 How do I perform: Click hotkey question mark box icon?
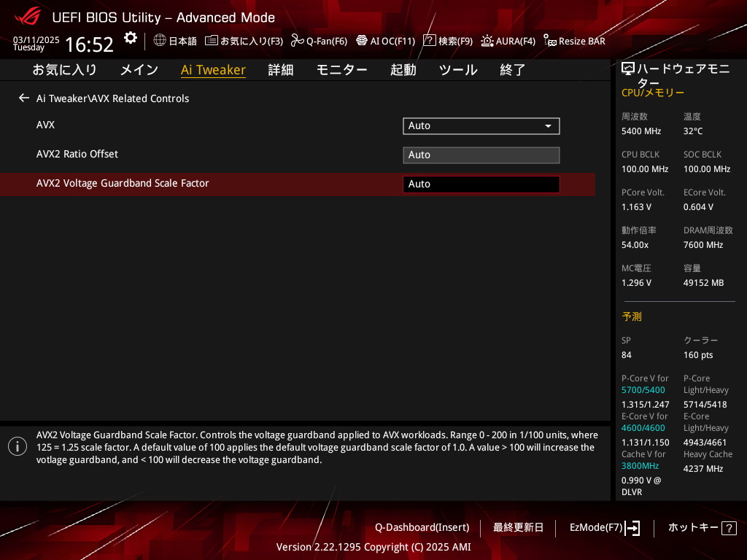coord(729,528)
